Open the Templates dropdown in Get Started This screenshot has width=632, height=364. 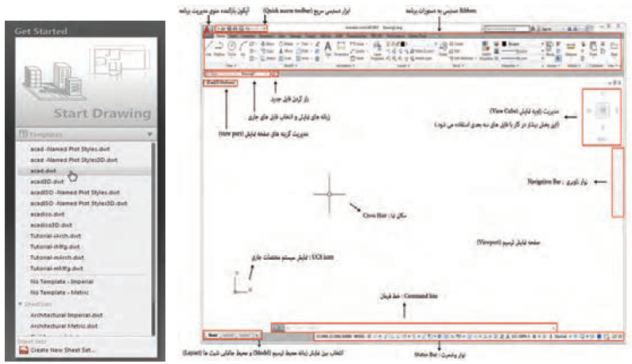pyautogui.click(x=149, y=134)
